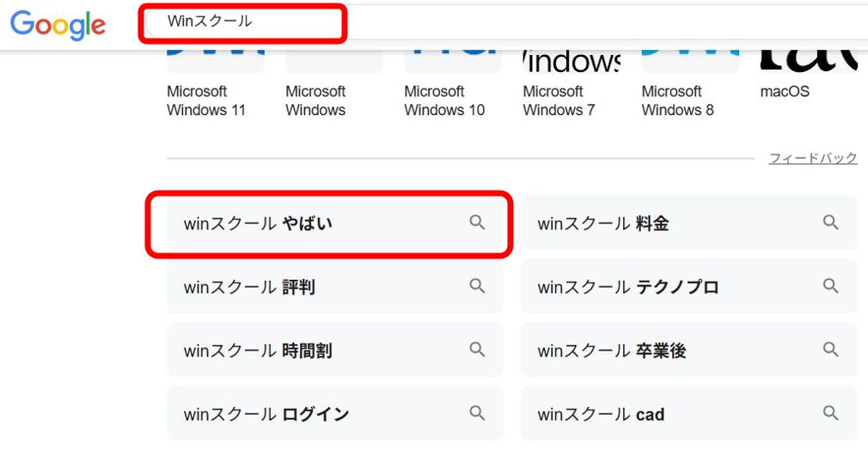
Task: Select the plain Microsoft Windows card
Action: (333, 84)
